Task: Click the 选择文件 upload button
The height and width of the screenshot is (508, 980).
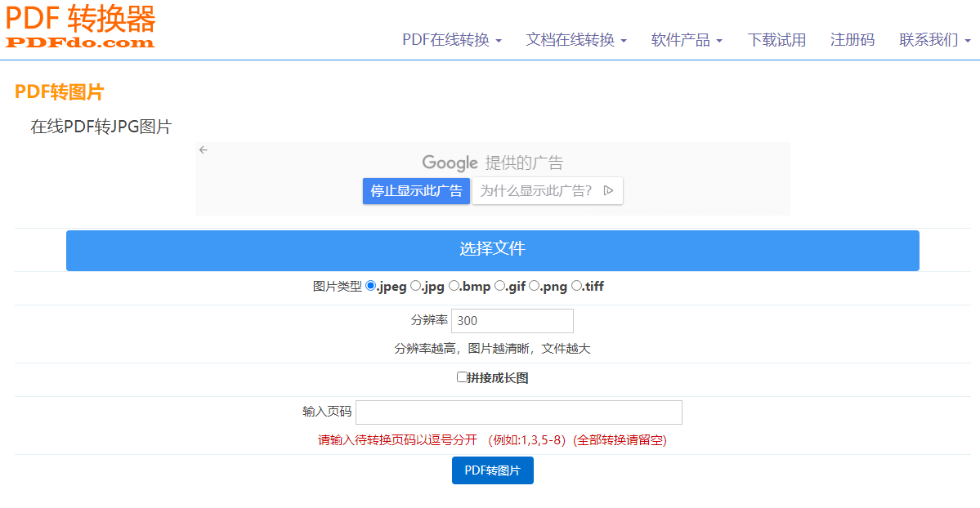Action: click(x=492, y=250)
